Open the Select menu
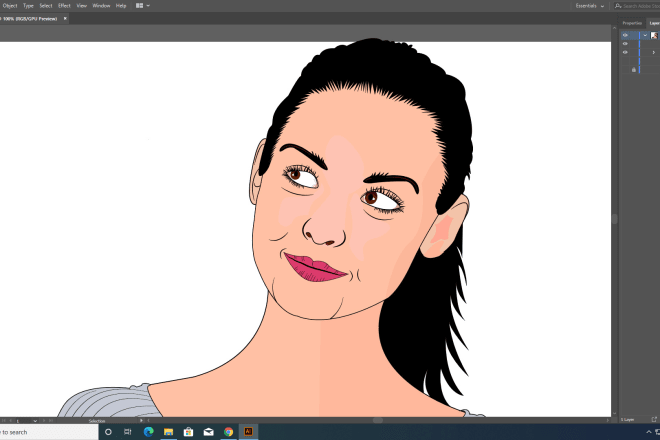 [x=46, y=6]
